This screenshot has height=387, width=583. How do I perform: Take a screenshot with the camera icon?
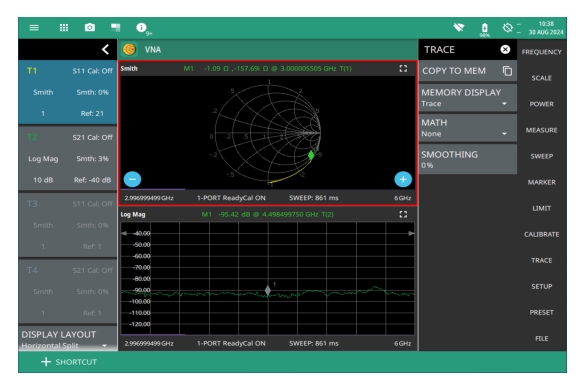90,28
